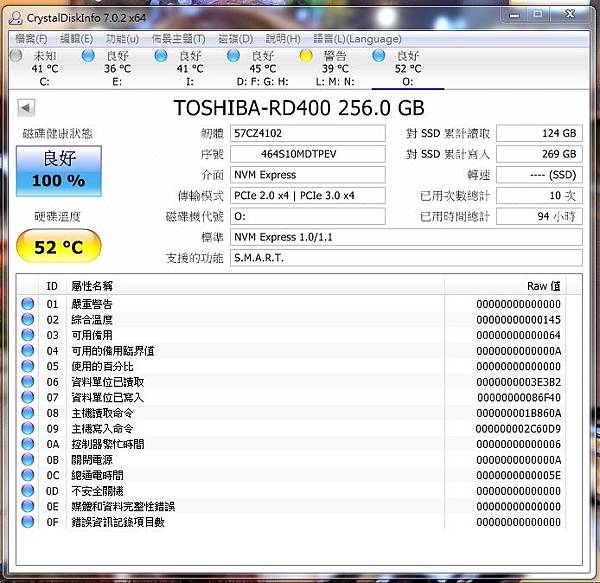Click status icon of attribute 06 row
This screenshot has height=583, width=600.
pyautogui.click(x=28, y=382)
